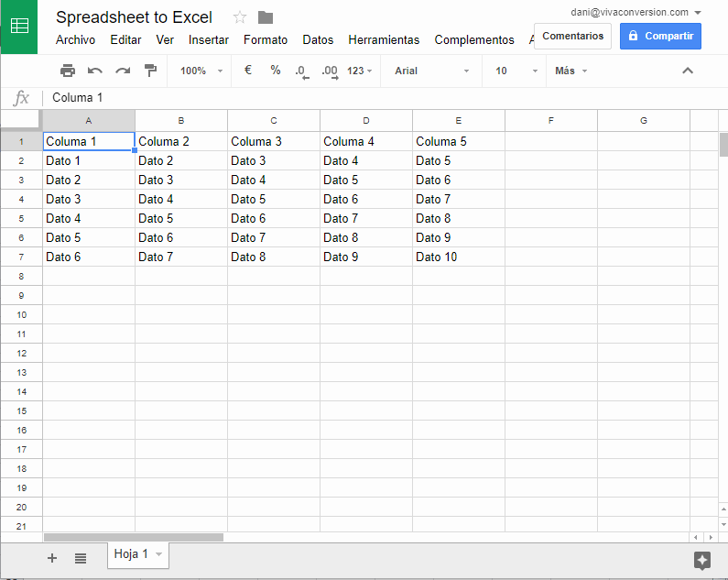The width and height of the screenshot is (728, 580).
Task: Open the Formato menu
Action: (266, 40)
